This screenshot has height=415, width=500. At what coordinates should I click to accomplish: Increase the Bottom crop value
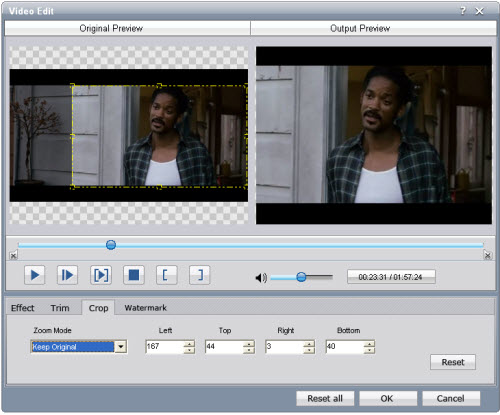click(x=369, y=344)
